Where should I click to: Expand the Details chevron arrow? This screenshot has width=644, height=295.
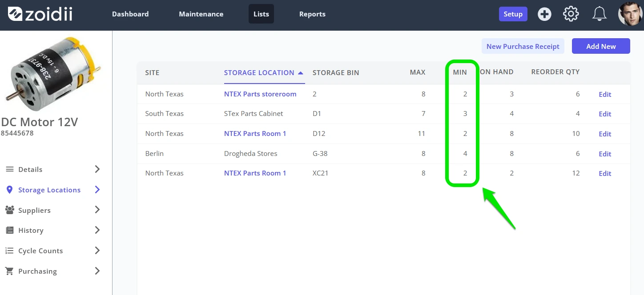[97, 169]
